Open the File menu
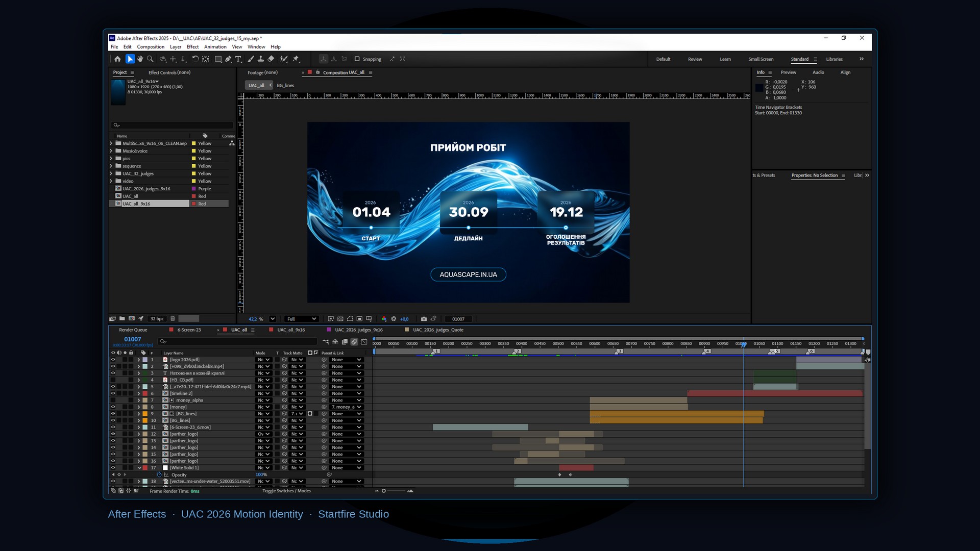The height and width of the screenshot is (551, 980). [114, 47]
